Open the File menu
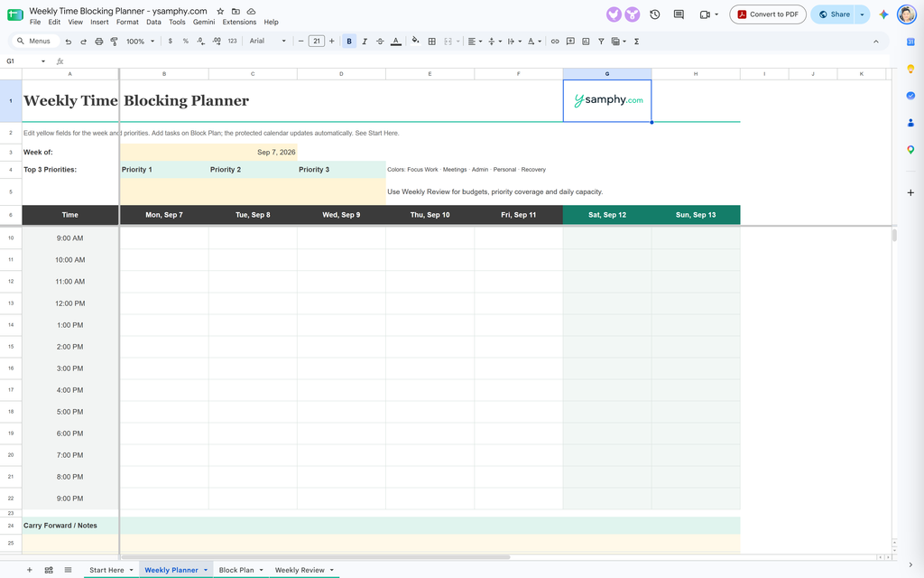924x578 pixels. click(x=35, y=22)
